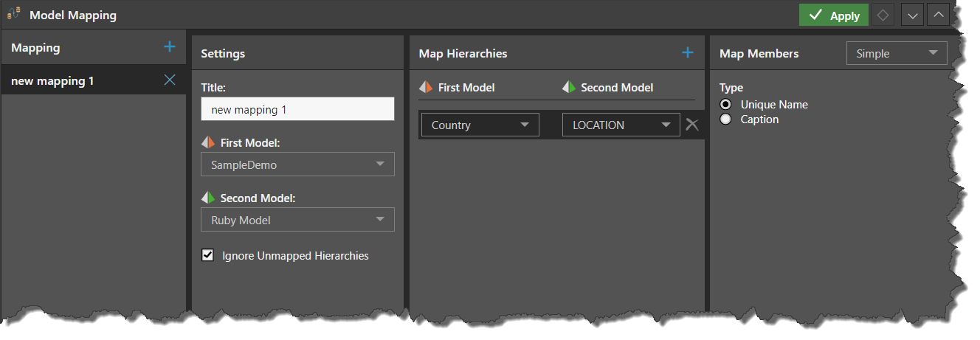Image resolution: width=980 pixels, height=340 pixels.
Task: Click the First Model icon in Settings
Action: (207, 142)
